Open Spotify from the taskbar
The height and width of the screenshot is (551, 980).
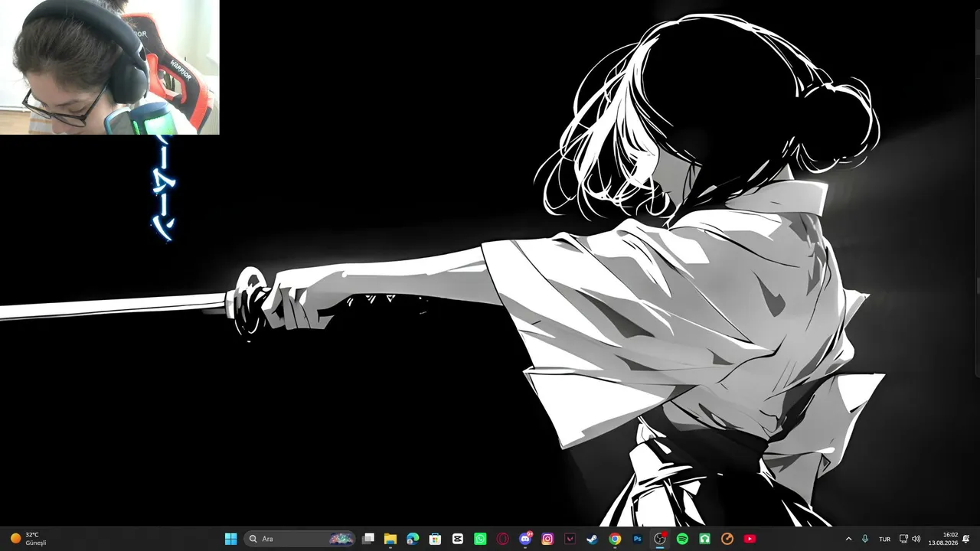(x=682, y=539)
